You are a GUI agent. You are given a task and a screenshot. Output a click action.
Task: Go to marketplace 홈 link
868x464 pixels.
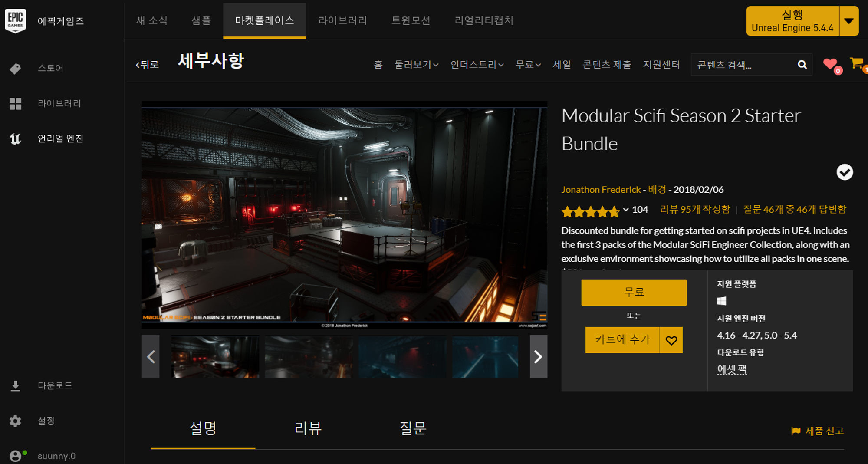378,65
